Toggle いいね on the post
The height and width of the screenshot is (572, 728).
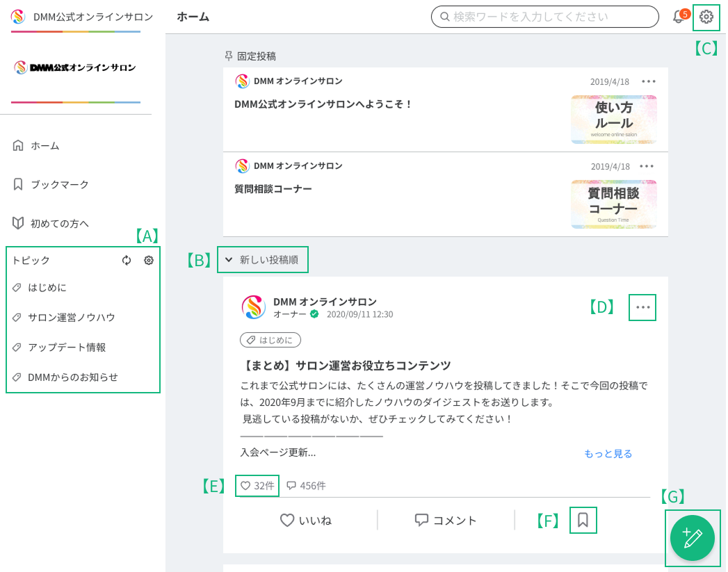[x=305, y=520]
